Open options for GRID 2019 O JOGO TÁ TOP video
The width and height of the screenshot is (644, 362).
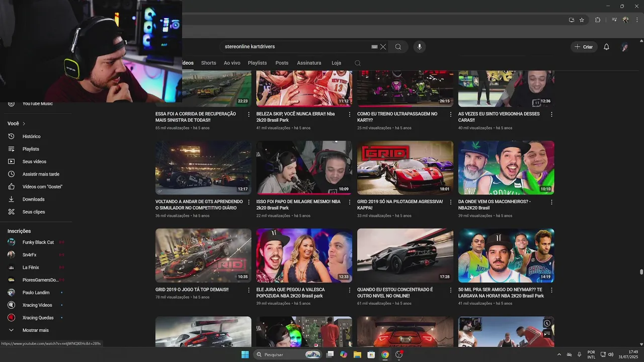249,290
